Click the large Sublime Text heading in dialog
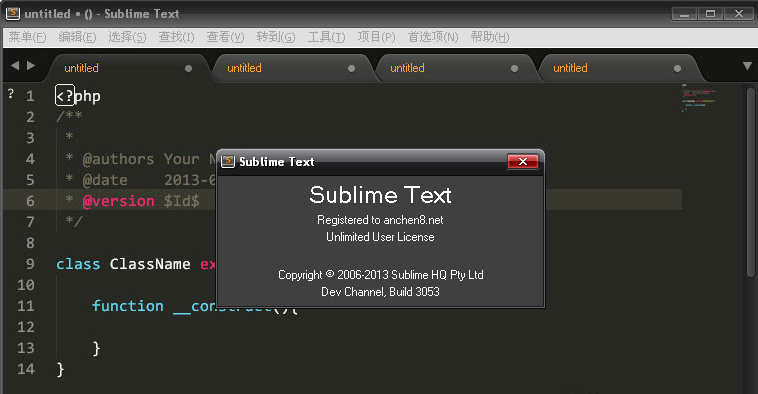 point(380,195)
